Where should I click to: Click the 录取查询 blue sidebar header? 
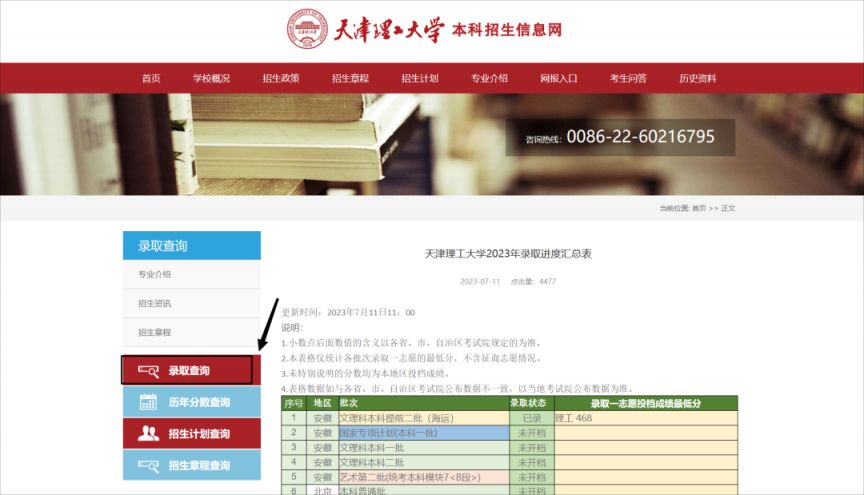point(192,245)
